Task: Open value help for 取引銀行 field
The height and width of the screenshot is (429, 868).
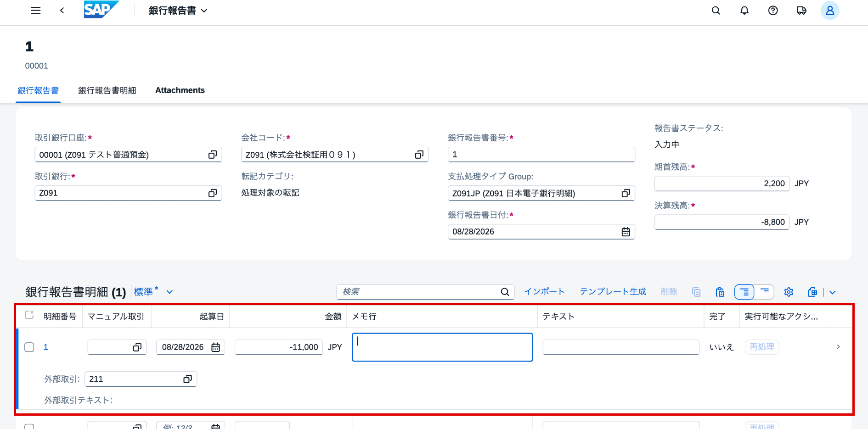Action: click(213, 193)
